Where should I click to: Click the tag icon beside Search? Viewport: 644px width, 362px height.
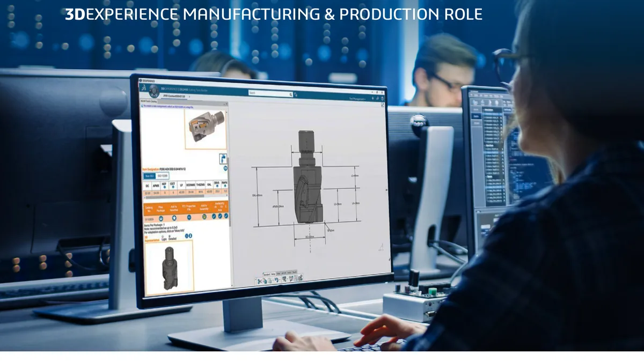coord(296,95)
